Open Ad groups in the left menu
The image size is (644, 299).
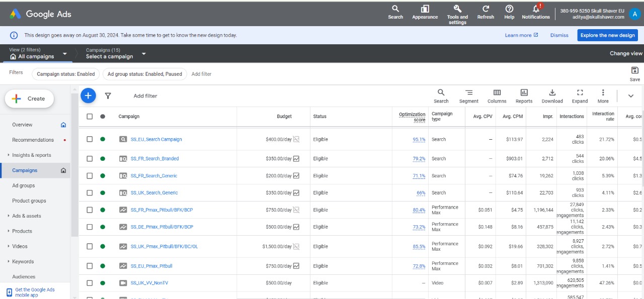pyautogui.click(x=24, y=185)
